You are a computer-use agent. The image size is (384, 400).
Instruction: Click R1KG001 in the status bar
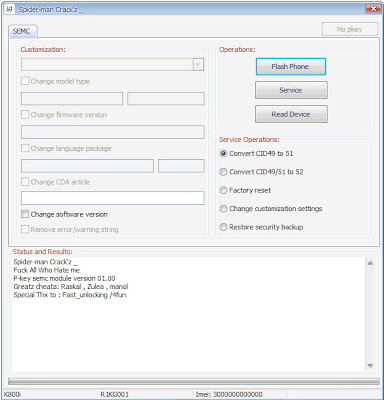[115, 394]
